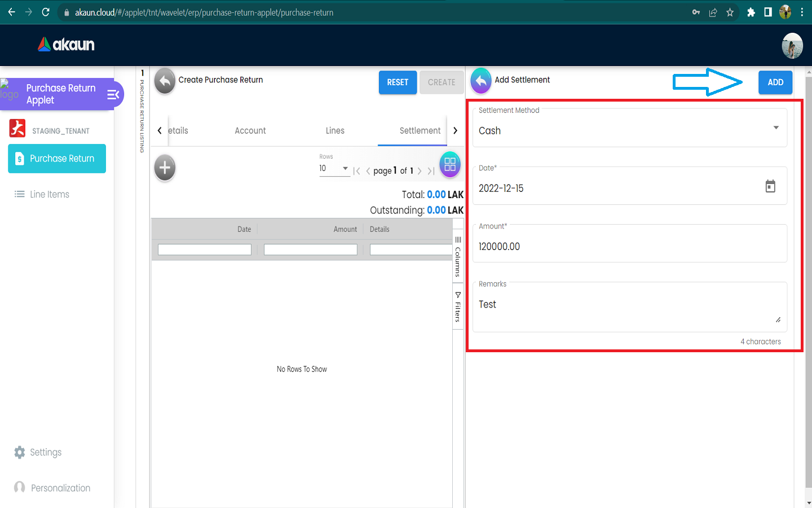Edit the Amount field value 120000.00
812x508 pixels.
click(x=630, y=244)
